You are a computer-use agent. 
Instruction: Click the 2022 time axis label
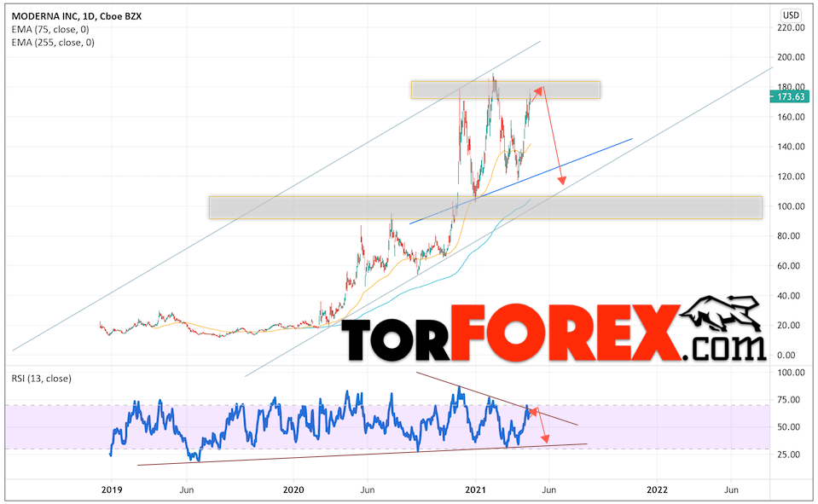(657, 490)
